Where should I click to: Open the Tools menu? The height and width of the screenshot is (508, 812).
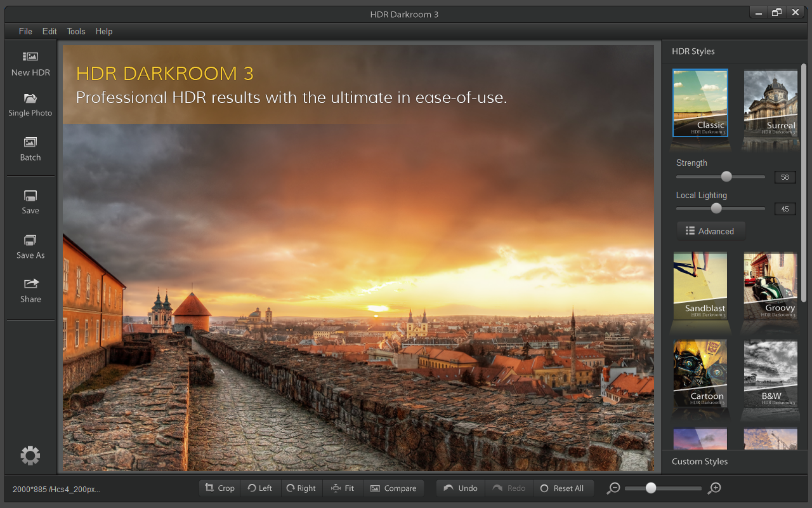pos(76,31)
